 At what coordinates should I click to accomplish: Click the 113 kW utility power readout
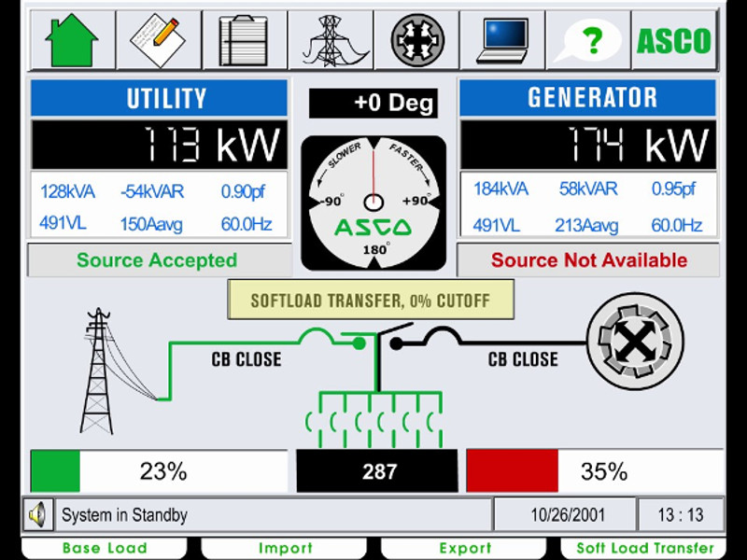[159, 145]
